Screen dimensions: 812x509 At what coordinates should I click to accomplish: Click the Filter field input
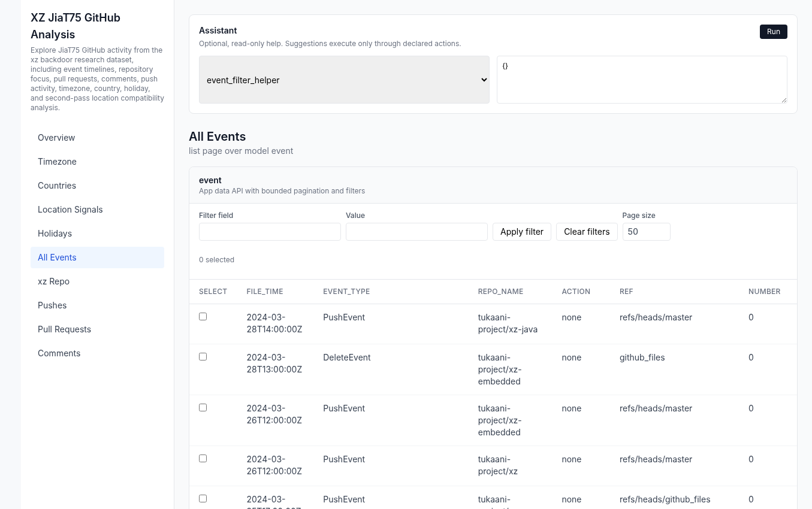tap(270, 232)
